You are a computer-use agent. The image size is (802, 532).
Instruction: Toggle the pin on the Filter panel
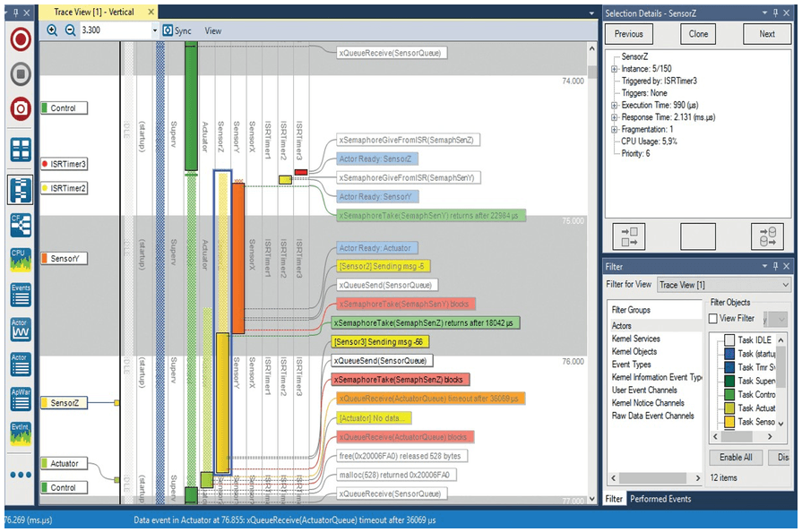[775, 266]
